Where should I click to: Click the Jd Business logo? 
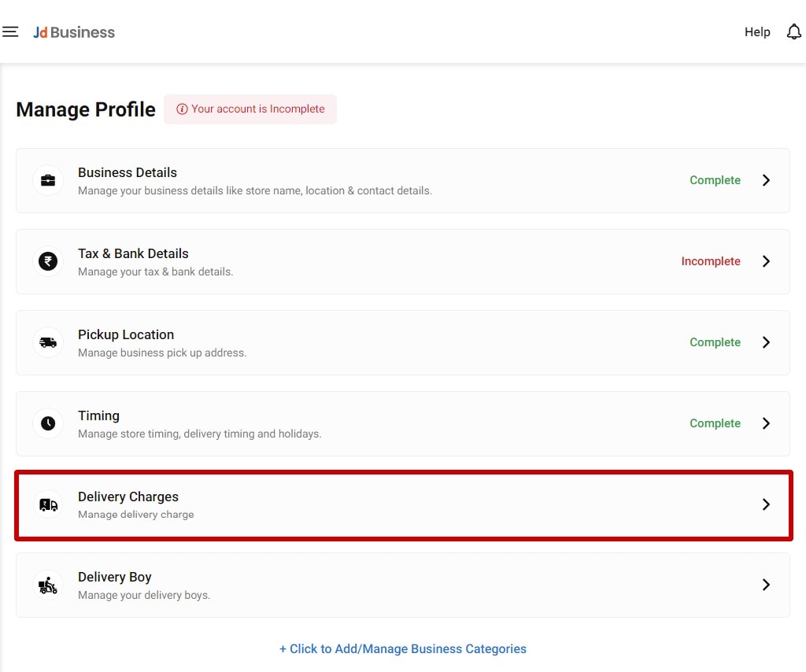pyautogui.click(x=73, y=32)
